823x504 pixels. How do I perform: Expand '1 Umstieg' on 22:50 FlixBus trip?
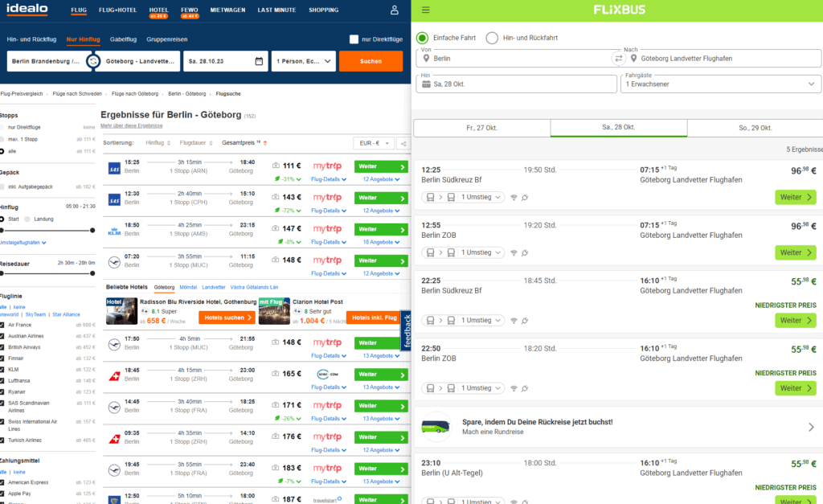coord(462,388)
